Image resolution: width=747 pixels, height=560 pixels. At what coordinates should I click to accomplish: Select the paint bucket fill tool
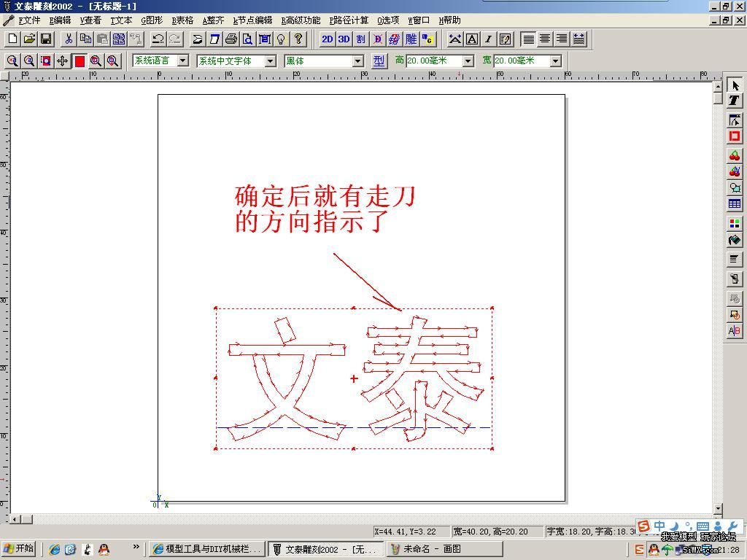click(735, 240)
